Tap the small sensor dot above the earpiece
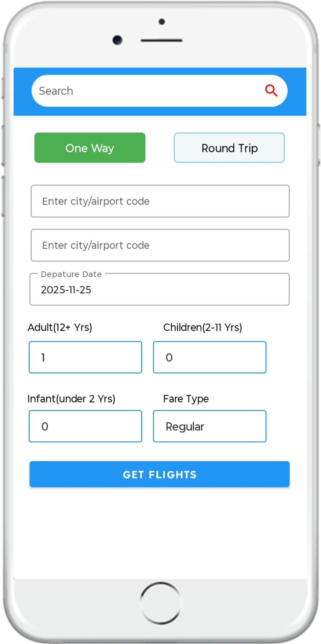Screen dimensions: 321x644 click(x=162, y=22)
